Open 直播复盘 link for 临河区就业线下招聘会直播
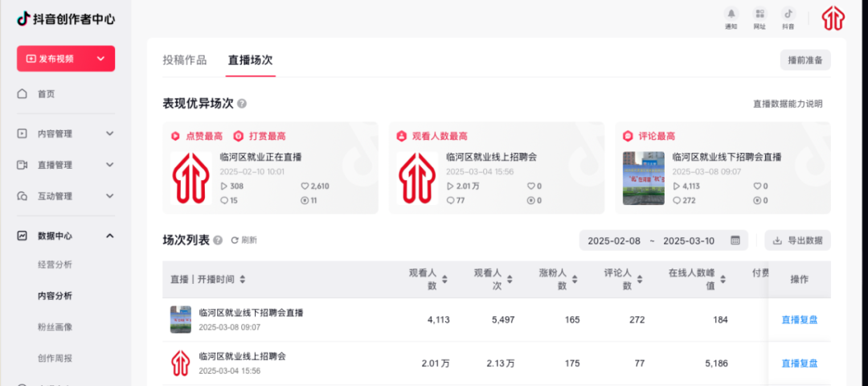The image size is (868, 386). (x=799, y=319)
